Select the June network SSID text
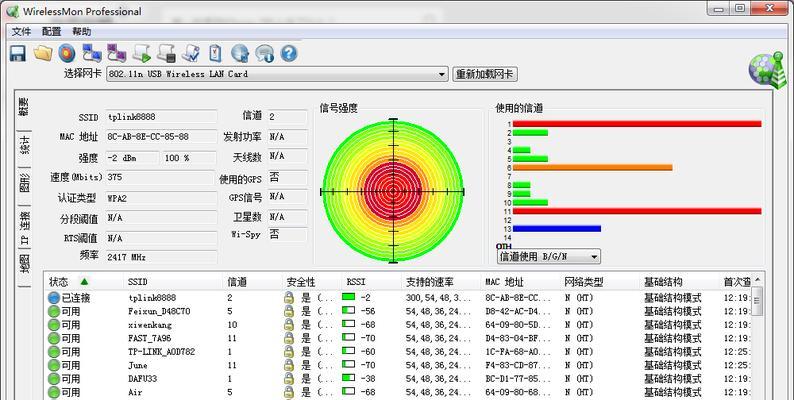This screenshot has width=794, height=400. coord(138,365)
